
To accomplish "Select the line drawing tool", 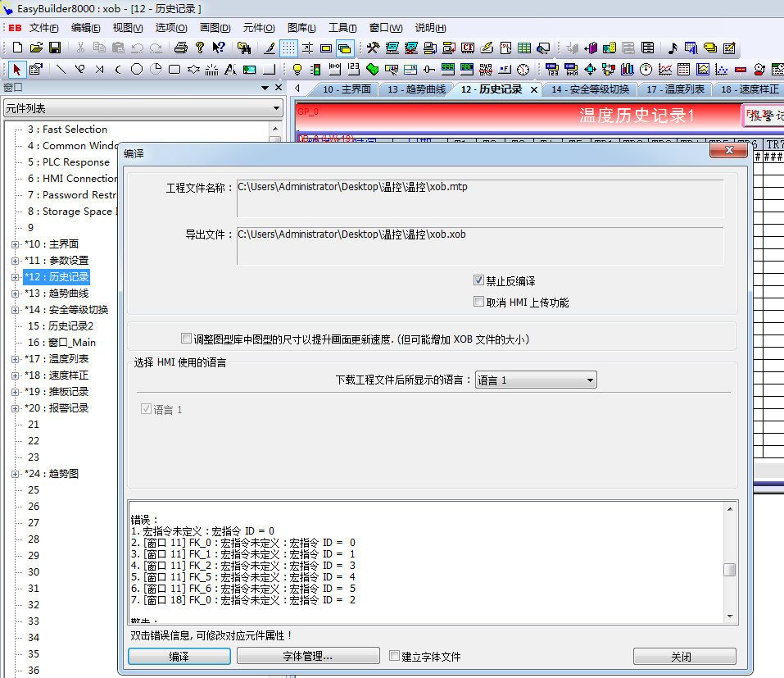I will click(x=61, y=70).
